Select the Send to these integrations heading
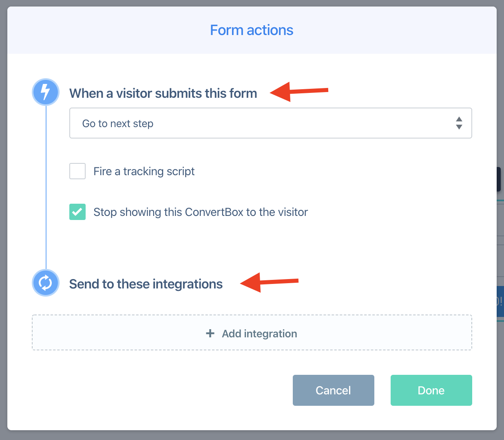 [x=146, y=284]
